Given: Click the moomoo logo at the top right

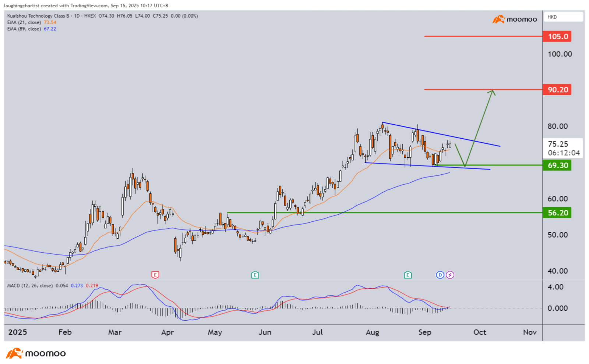Looking at the screenshot, I should [515, 19].
